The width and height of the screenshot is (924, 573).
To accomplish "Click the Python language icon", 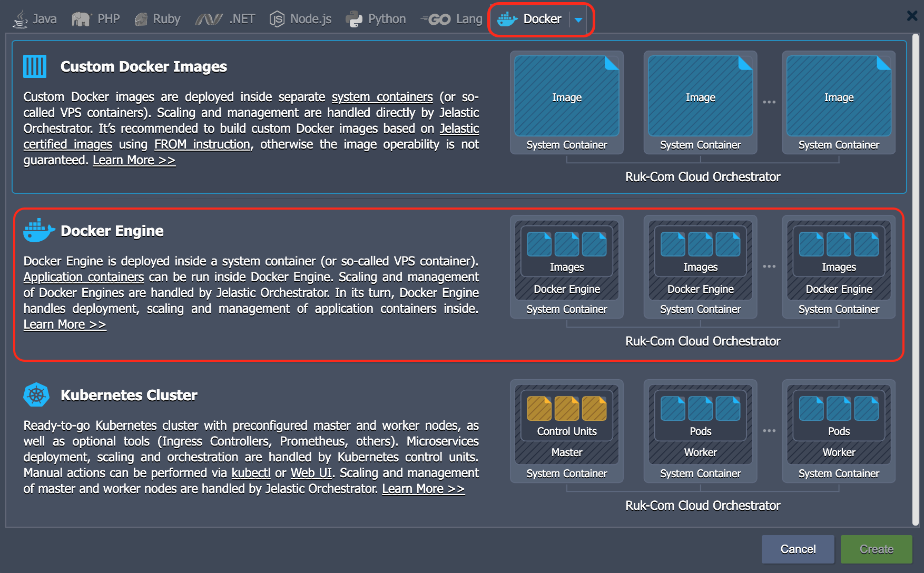I will coord(354,18).
